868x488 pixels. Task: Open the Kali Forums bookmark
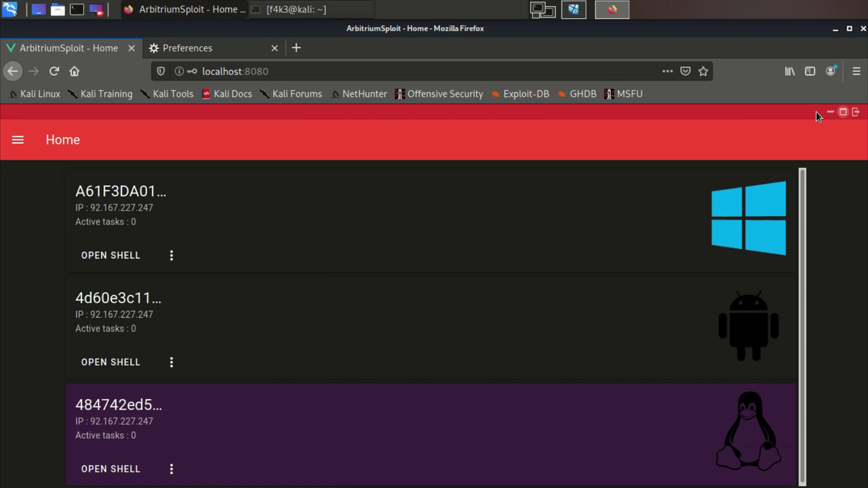pos(297,94)
